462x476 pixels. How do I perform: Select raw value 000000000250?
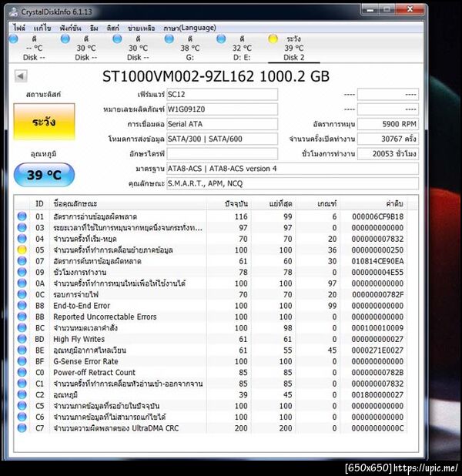point(377,250)
